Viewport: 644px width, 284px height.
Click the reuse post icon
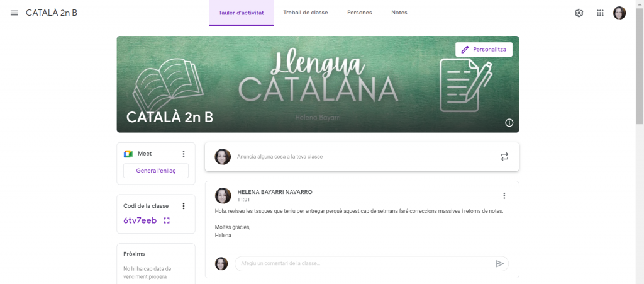504,157
